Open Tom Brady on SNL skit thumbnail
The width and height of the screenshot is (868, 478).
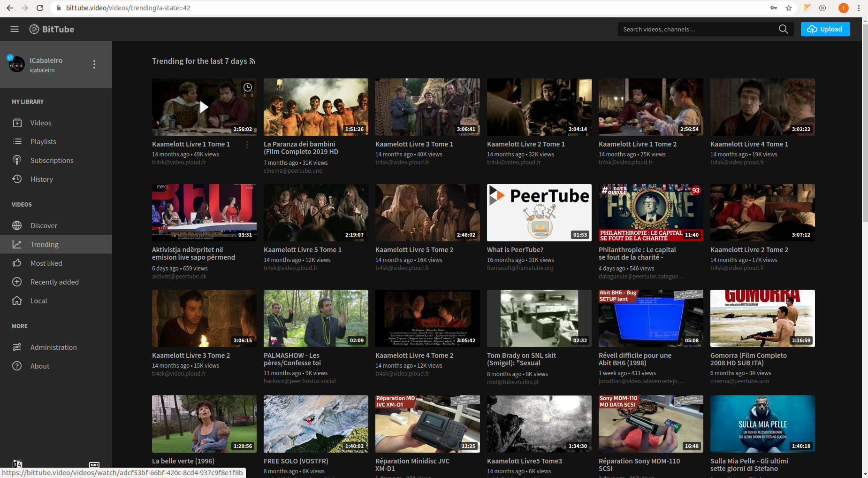(x=539, y=318)
